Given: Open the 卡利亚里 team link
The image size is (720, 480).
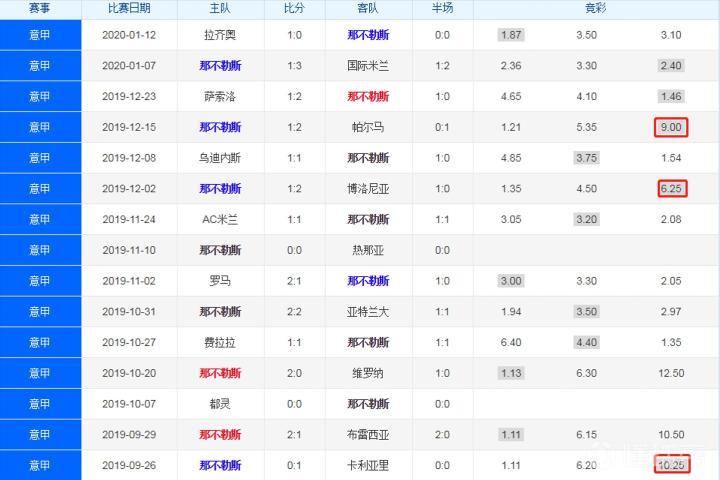Looking at the screenshot, I should click(369, 465).
